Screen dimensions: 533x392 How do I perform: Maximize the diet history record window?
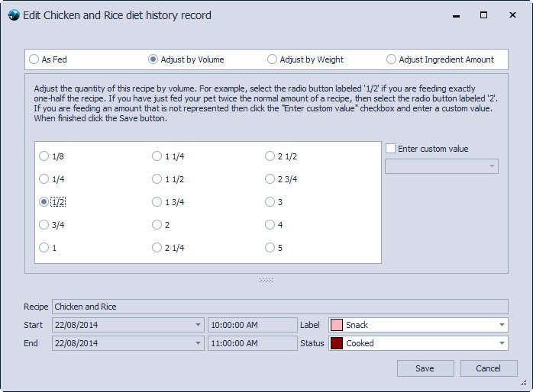coord(483,15)
